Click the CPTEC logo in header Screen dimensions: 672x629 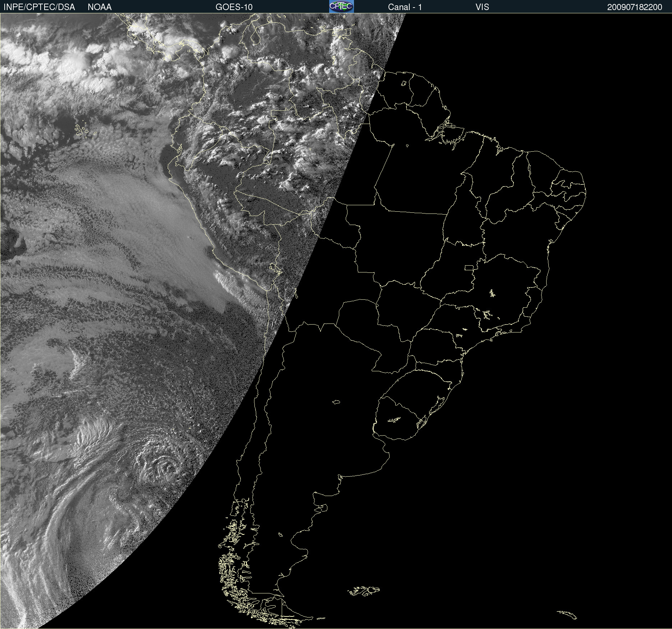[x=341, y=6]
